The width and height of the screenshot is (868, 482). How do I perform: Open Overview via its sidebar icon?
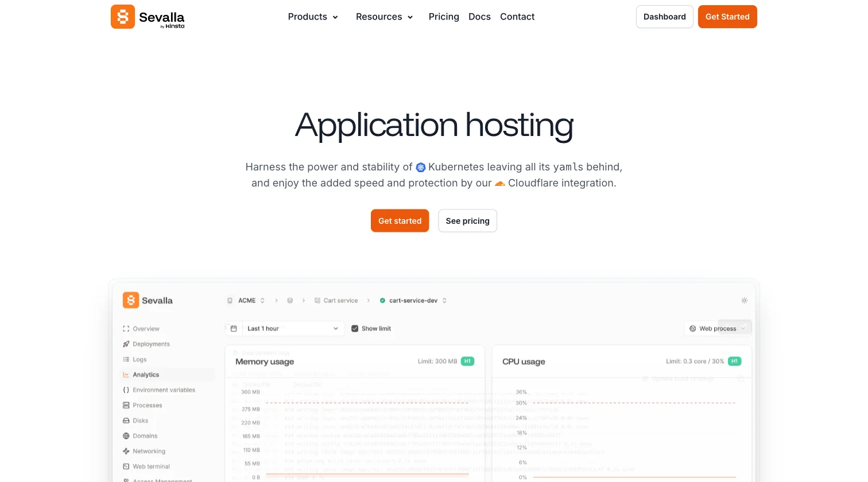[126, 329]
